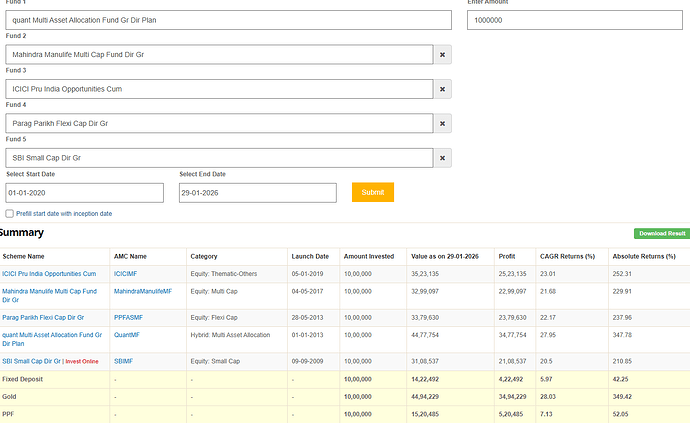Enable prefill start date with inception date

coord(10,213)
